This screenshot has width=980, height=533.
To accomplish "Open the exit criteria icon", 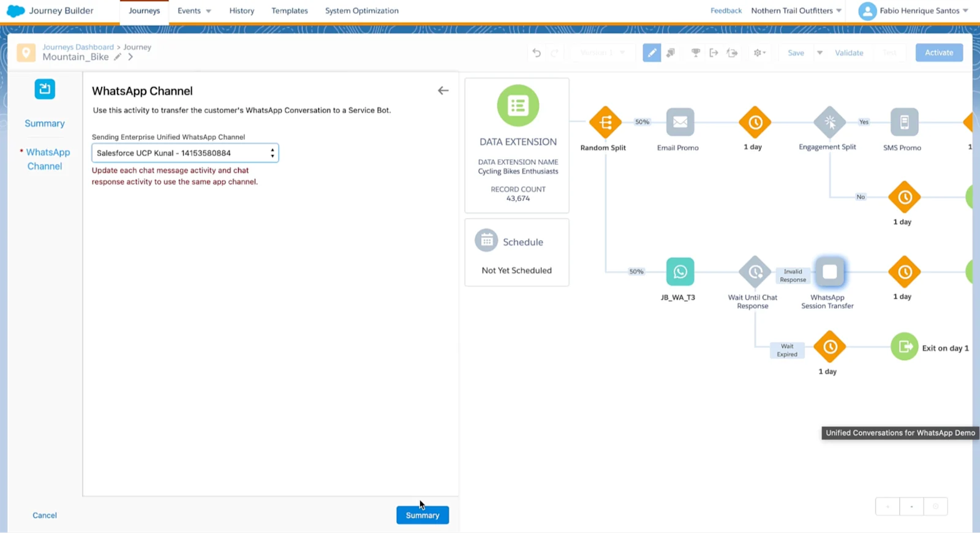I will coord(714,53).
